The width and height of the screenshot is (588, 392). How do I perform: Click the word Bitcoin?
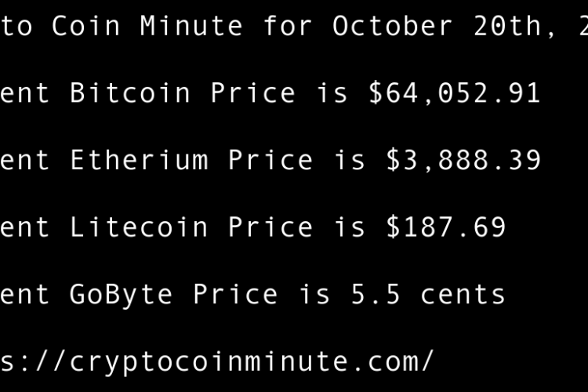tap(130, 93)
